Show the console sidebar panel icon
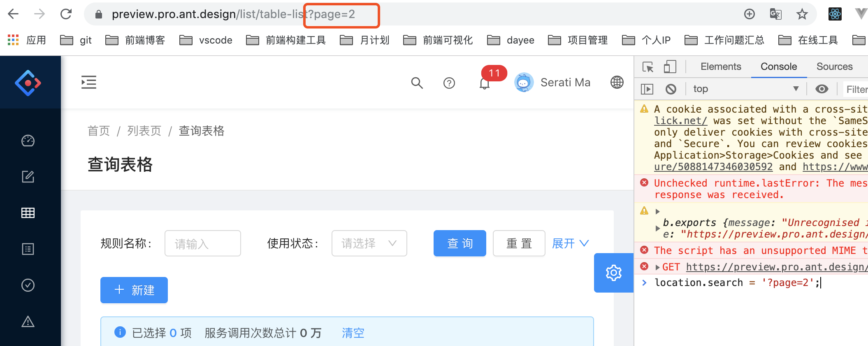Screen dimensions: 868x346 [x=647, y=89]
